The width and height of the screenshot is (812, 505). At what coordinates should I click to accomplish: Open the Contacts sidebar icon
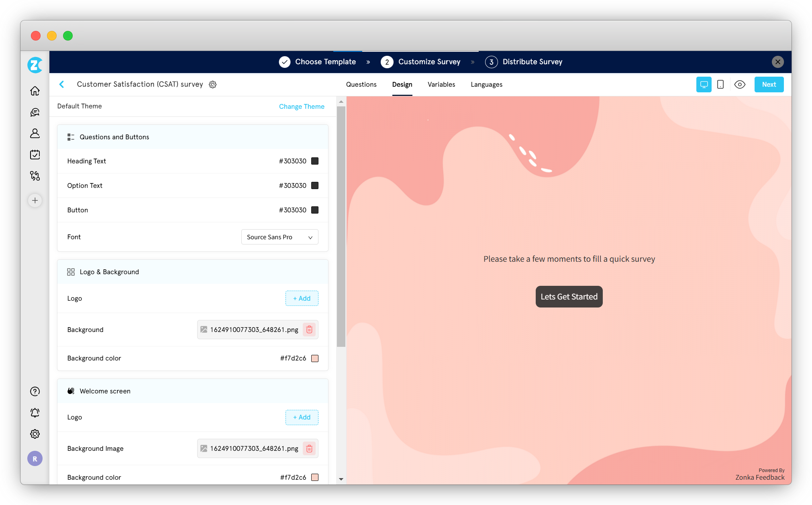tap(35, 134)
